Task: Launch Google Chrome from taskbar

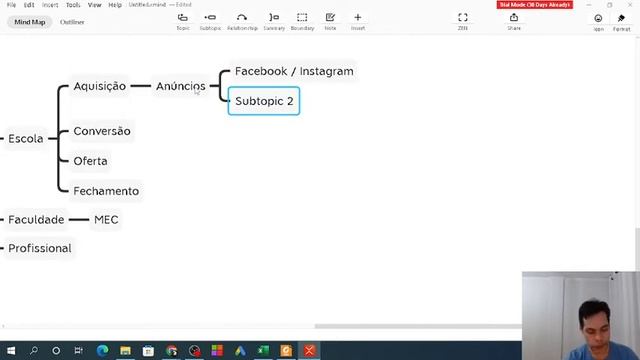Action: [171, 351]
